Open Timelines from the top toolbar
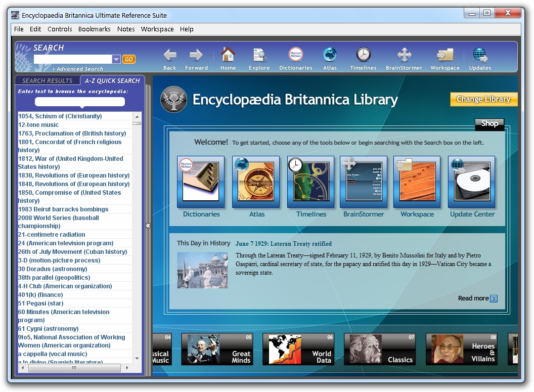This screenshot has width=534, height=392. [x=363, y=59]
